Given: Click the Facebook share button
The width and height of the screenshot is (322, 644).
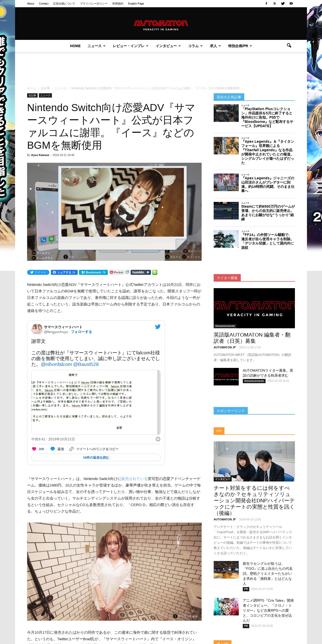Looking at the screenshot, I should (x=64, y=272).
